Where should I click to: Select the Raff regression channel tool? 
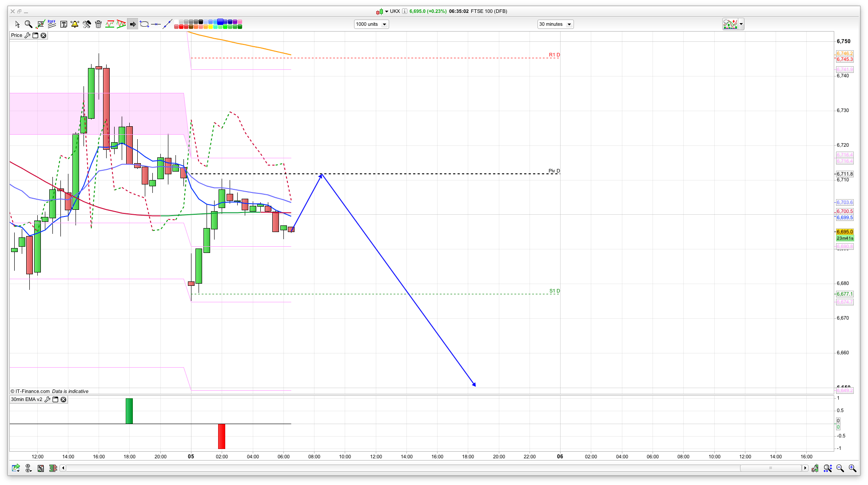tap(52, 24)
